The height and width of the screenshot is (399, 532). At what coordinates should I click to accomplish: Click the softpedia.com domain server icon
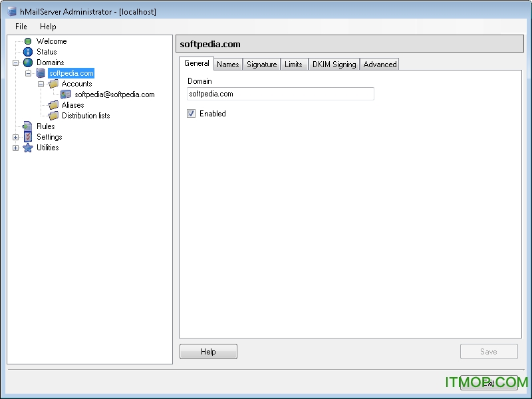[41, 73]
